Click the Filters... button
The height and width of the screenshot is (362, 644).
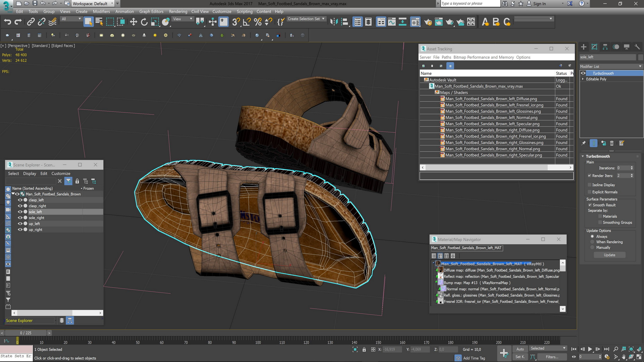click(552, 357)
